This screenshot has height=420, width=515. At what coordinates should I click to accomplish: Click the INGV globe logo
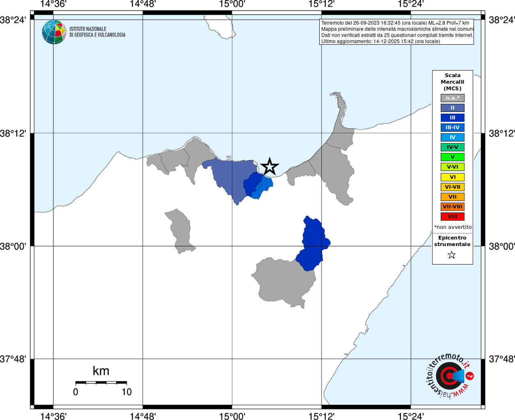point(54,32)
